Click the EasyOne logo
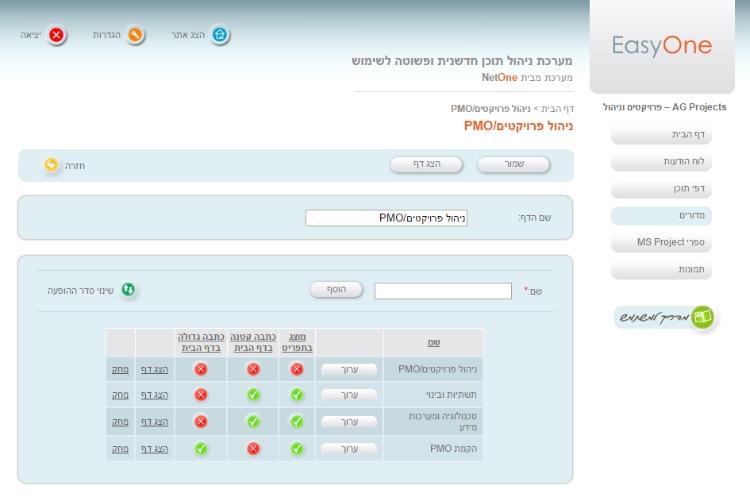This screenshot has height=500, width=750. pyautogui.click(x=662, y=46)
